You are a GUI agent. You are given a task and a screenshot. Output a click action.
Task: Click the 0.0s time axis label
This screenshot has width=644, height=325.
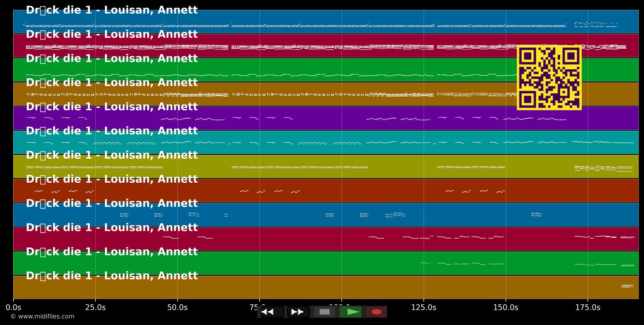point(13,307)
